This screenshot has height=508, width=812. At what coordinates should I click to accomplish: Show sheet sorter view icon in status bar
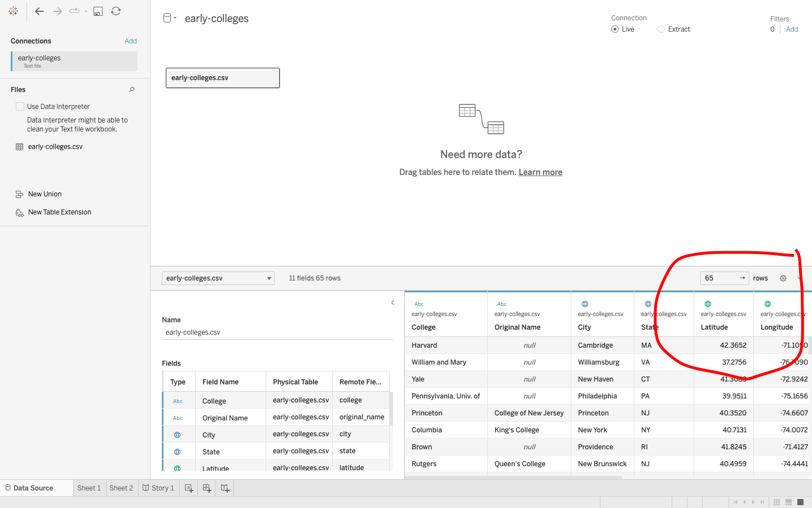[776, 502]
